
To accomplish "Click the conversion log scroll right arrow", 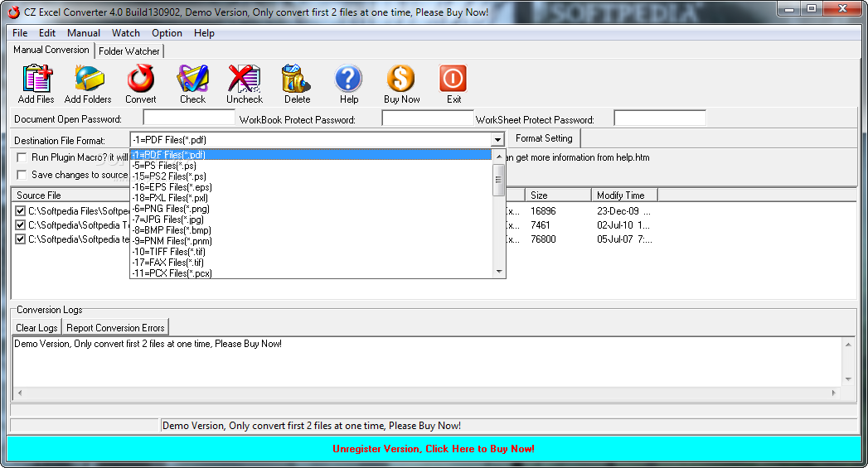I will click(834, 393).
